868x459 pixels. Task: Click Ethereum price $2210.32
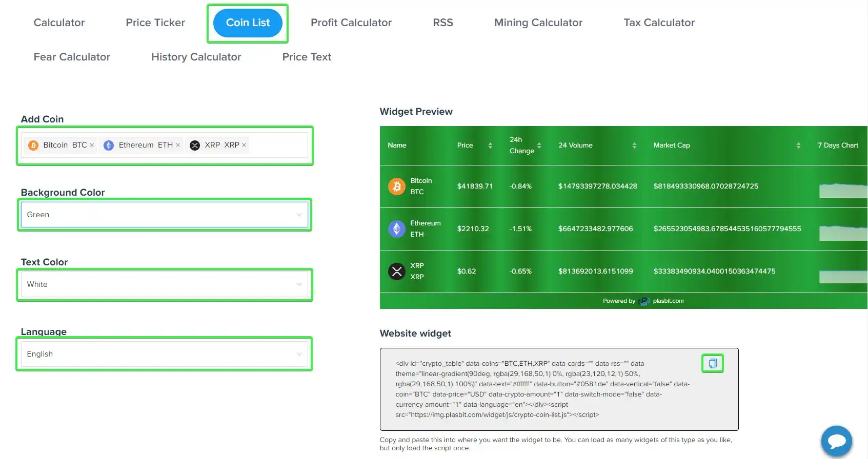tap(473, 229)
